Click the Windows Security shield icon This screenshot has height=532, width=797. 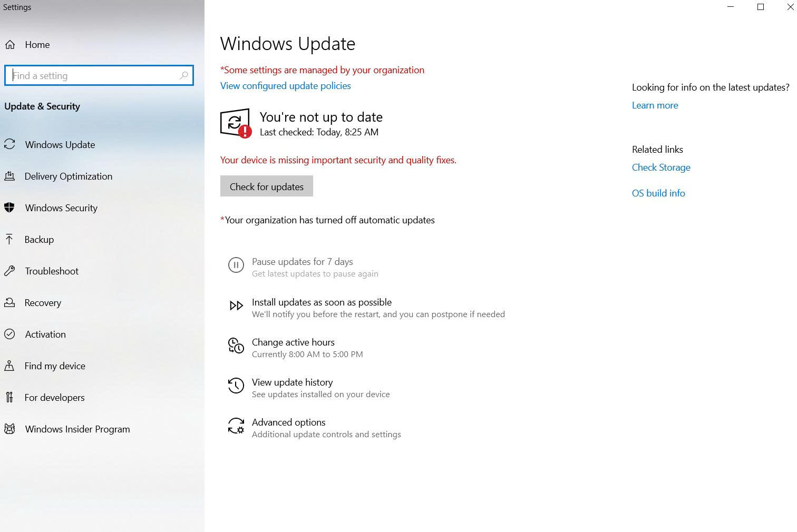tap(9, 208)
